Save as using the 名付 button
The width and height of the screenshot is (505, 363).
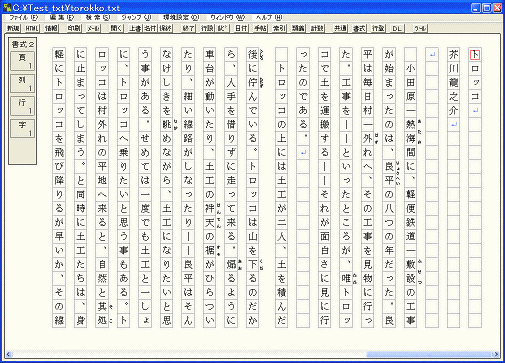(150, 28)
